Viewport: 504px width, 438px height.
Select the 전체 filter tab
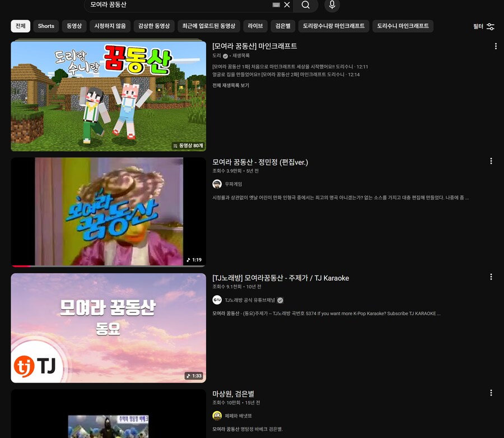20,26
